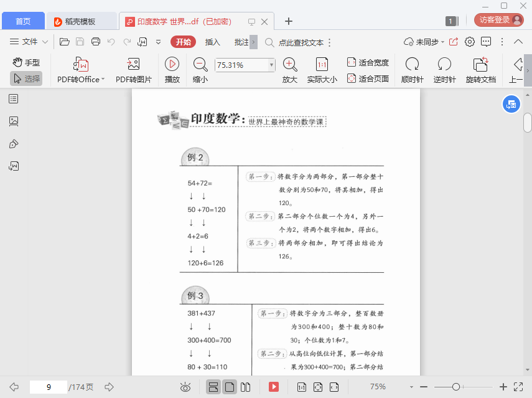Open the outline list panel in sidebar
This screenshot has height=398, width=532.
[14, 99]
